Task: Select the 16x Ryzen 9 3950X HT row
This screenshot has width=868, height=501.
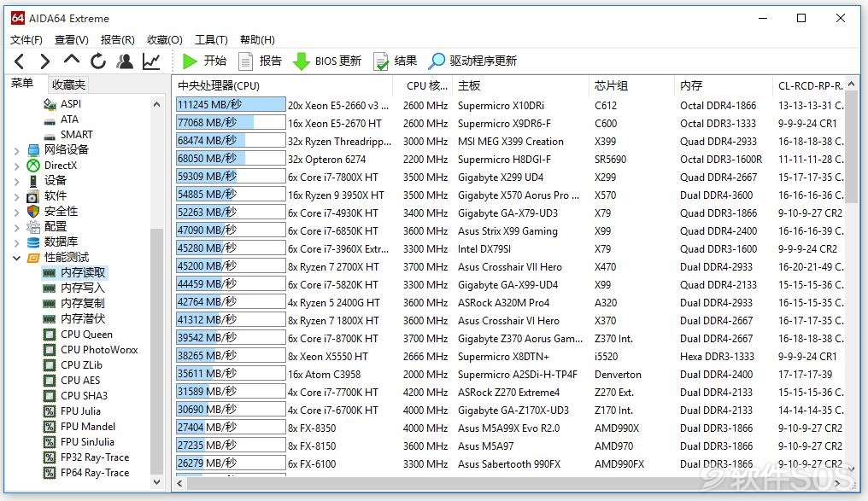Action: tap(510, 195)
